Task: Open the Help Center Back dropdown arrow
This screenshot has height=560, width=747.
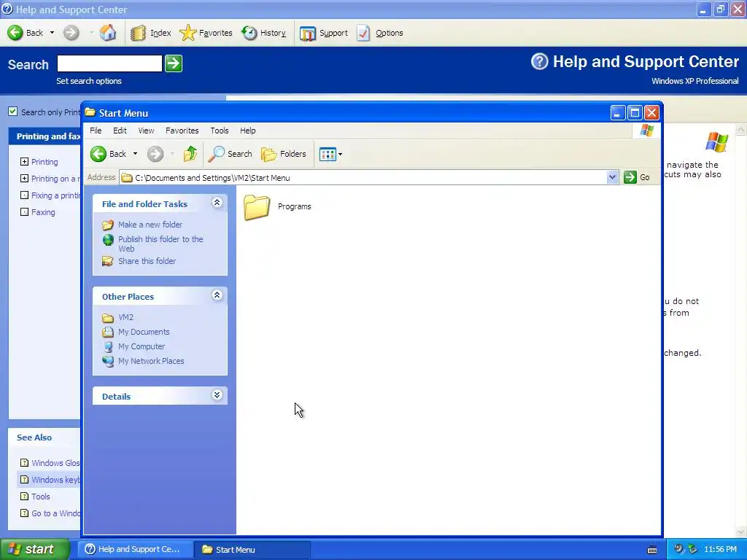Action: (x=52, y=33)
